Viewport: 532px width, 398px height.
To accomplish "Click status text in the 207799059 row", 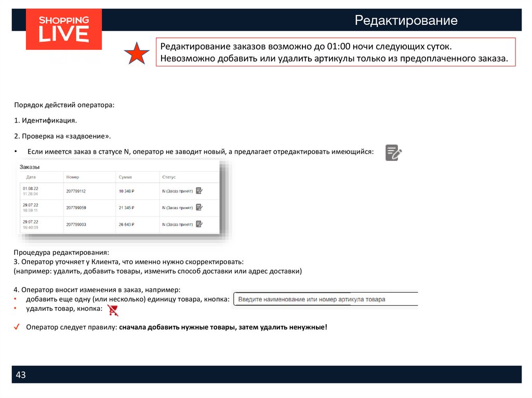I will point(178,208).
